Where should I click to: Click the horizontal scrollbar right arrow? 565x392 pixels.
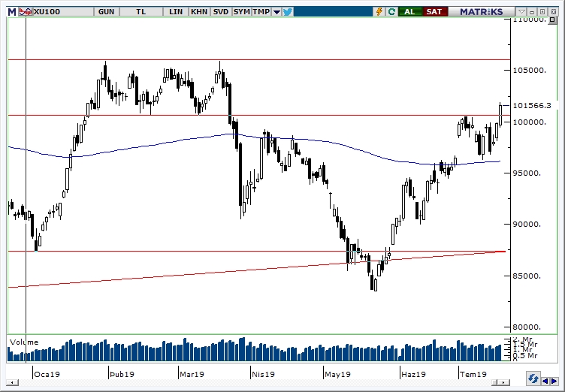coord(504,382)
